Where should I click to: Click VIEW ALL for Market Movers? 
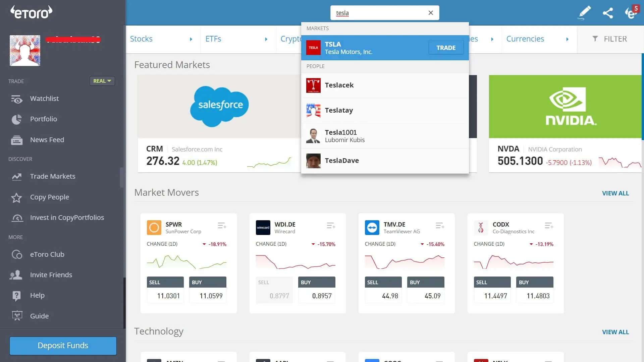tap(615, 193)
